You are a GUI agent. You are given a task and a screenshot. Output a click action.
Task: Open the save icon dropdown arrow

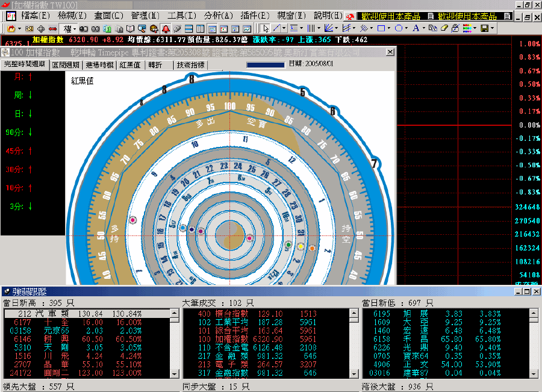tap(492, 28)
